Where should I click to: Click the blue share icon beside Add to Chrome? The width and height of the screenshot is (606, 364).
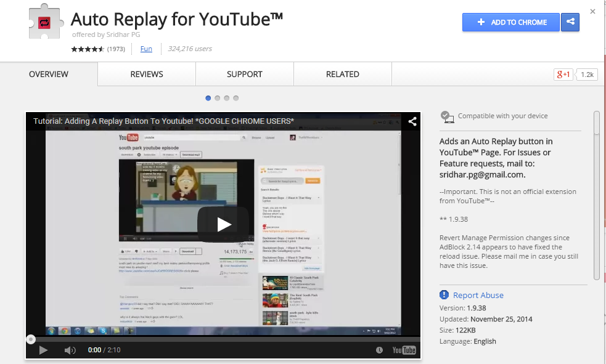570,22
